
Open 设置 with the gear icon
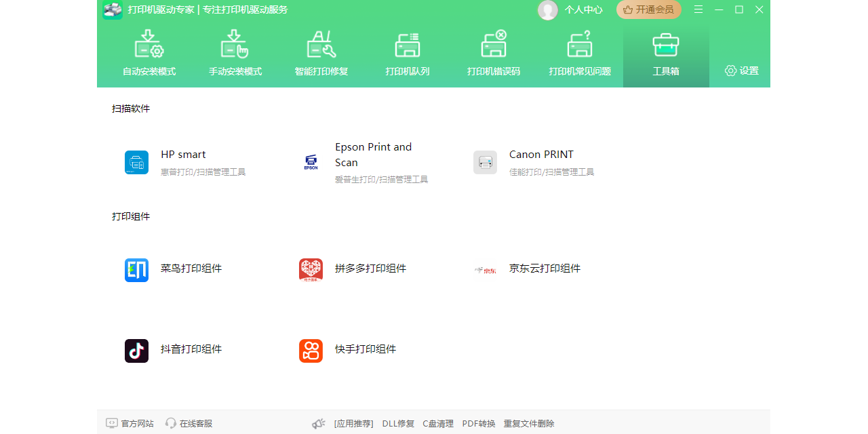[x=741, y=71]
